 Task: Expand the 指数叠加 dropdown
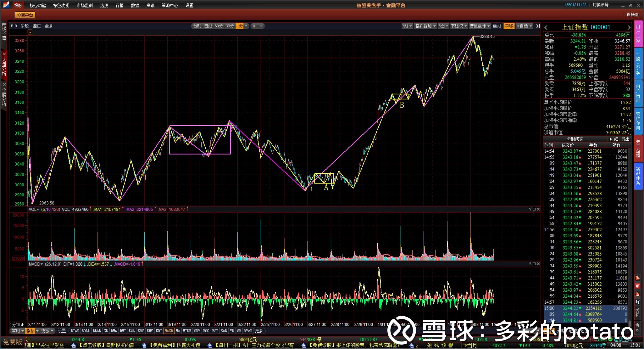tap(425, 26)
